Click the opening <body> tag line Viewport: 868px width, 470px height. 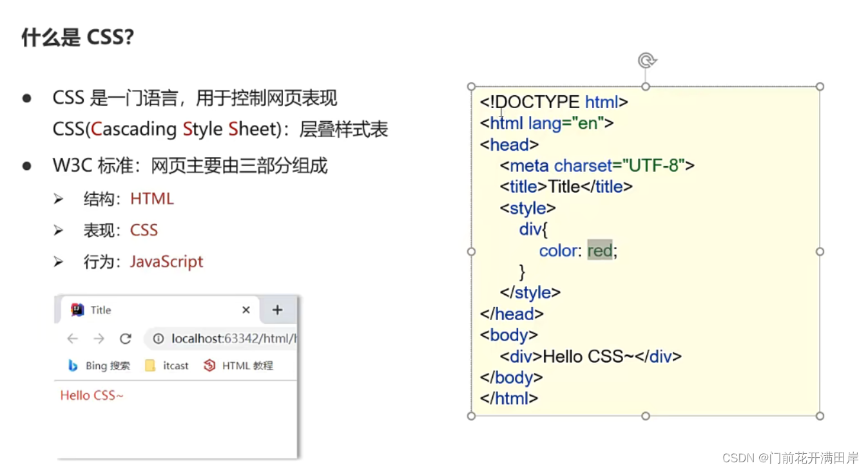[x=509, y=335]
